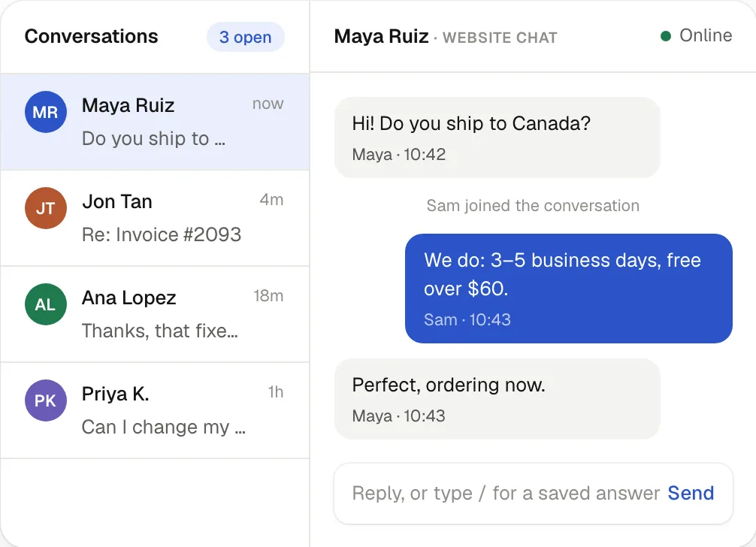The height and width of the screenshot is (547, 756).
Task: Click the "Maya · 10:42" message timestamp
Action: pos(399,154)
